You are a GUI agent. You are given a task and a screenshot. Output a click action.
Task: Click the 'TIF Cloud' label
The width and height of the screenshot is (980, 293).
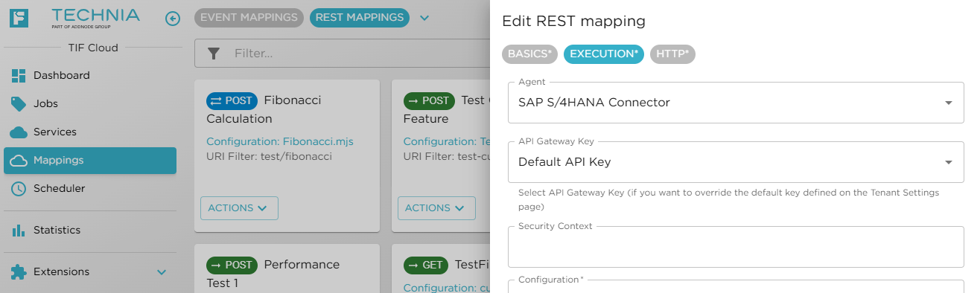click(93, 48)
